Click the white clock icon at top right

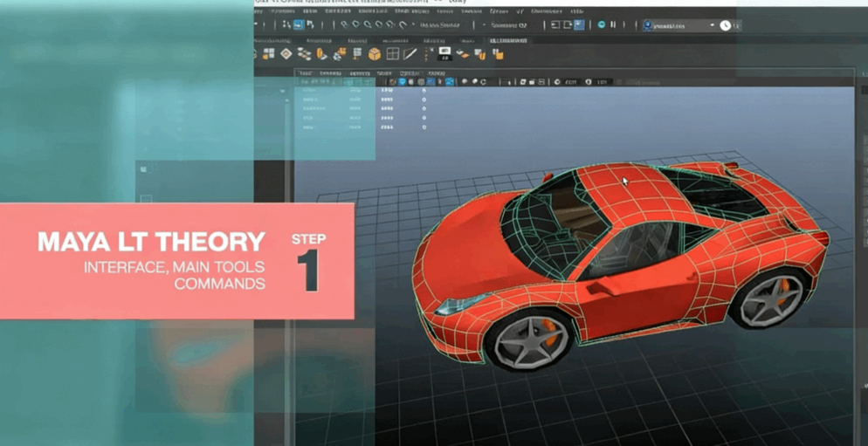point(725,25)
